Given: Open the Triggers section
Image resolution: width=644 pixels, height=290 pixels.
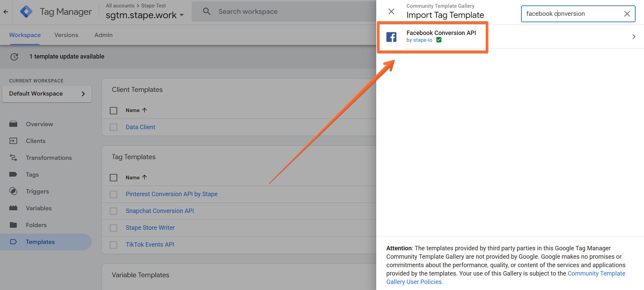Looking at the screenshot, I should coord(37,191).
